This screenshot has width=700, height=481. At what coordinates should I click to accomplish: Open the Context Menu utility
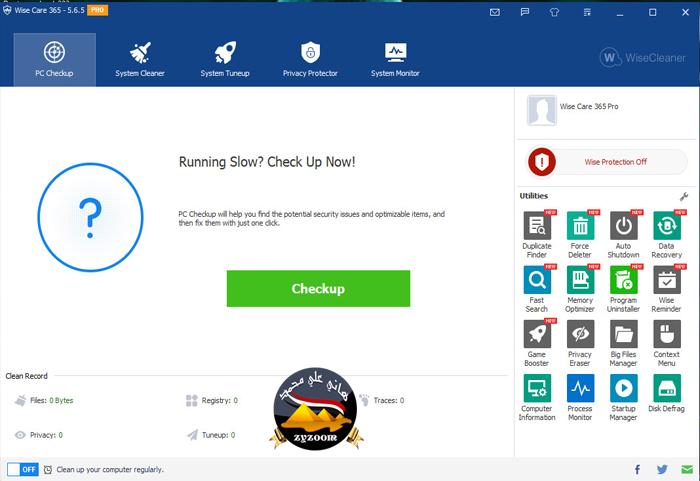point(667,343)
